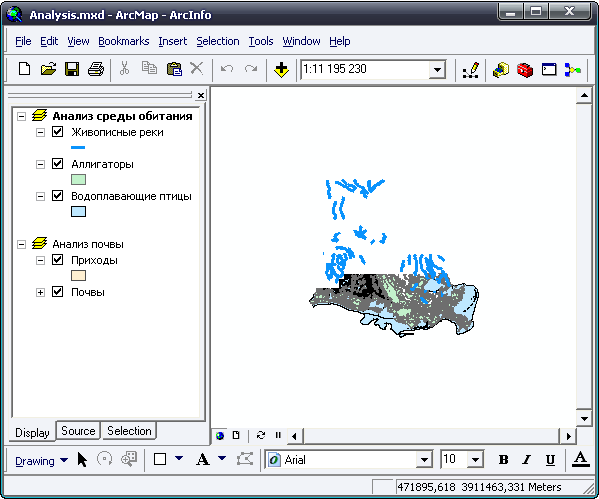599x499 pixels.
Task: Save the map with floppy disk icon
Action: coord(72,69)
